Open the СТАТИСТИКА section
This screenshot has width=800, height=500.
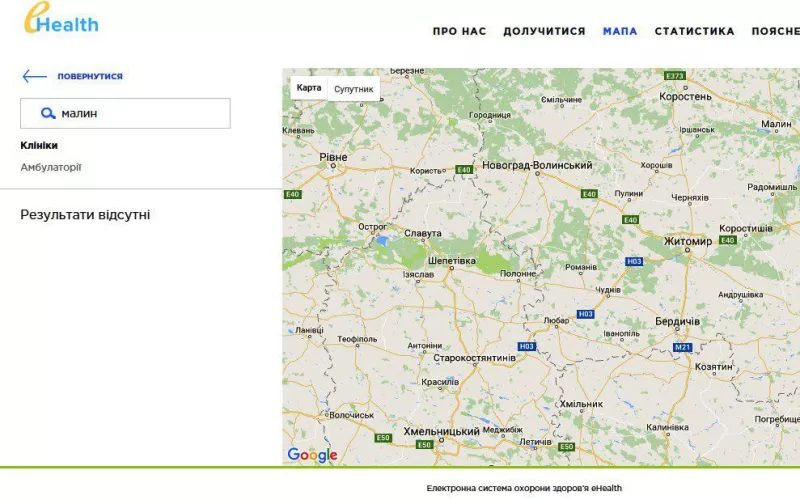(694, 31)
